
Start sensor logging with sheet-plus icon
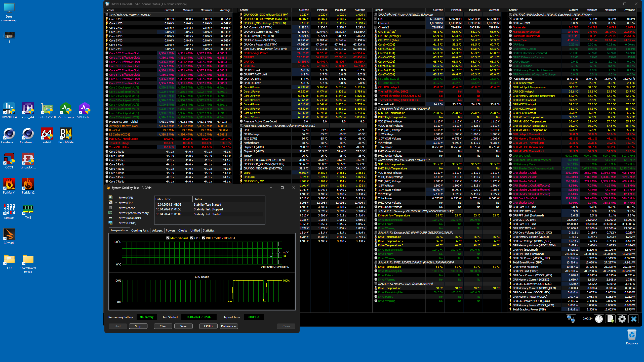click(610, 319)
